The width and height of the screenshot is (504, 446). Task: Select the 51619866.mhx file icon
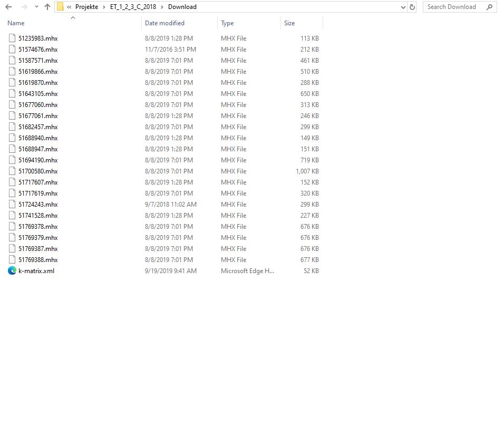pyautogui.click(x=12, y=71)
